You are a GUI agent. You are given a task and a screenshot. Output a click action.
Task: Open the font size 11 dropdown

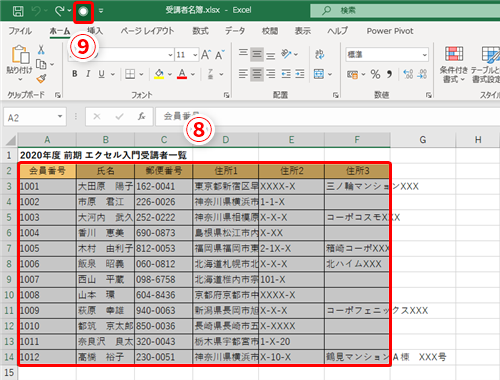pos(195,55)
